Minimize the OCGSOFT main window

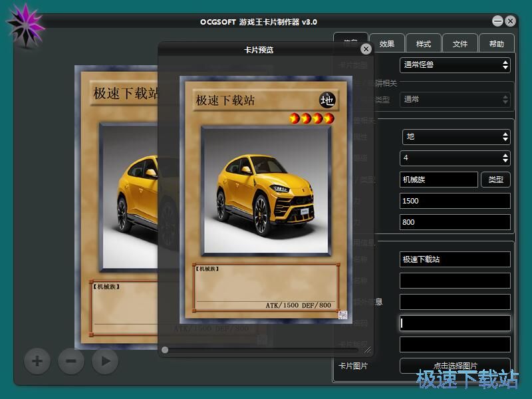pos(497,21)
